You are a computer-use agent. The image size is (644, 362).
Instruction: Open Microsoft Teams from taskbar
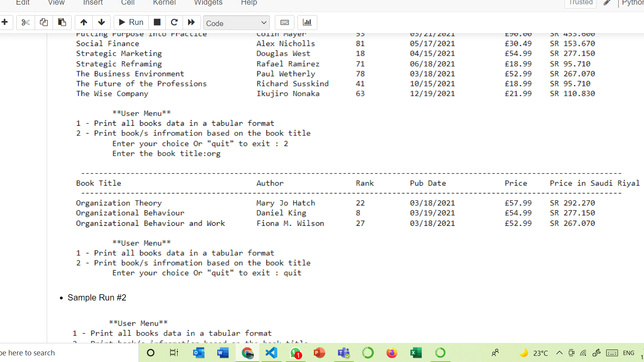[344, 353]
